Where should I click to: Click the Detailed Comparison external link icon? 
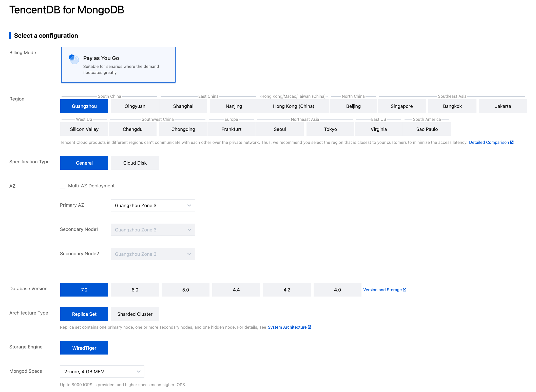[x=512, y=142]
